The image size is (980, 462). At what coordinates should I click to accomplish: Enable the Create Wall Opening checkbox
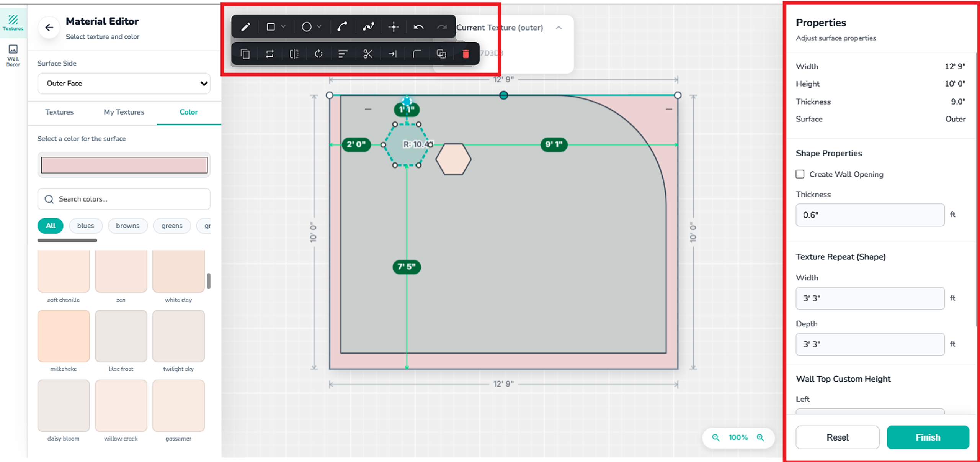click(x=800, y=174)
